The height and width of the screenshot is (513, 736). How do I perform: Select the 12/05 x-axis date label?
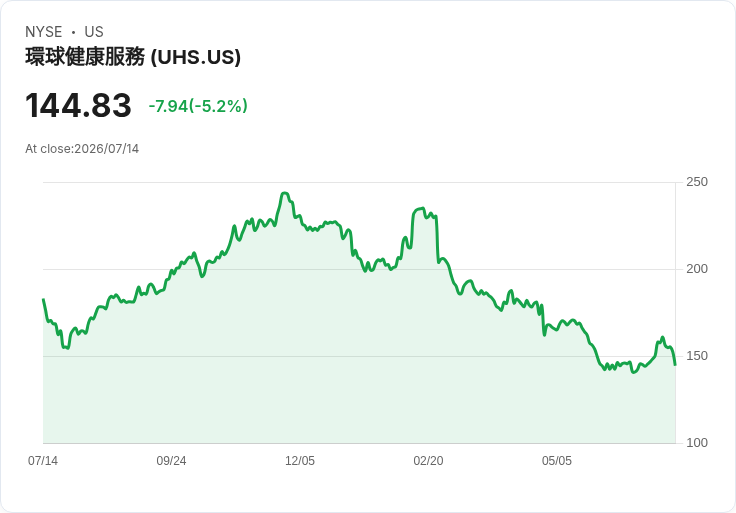pos(300,461)
